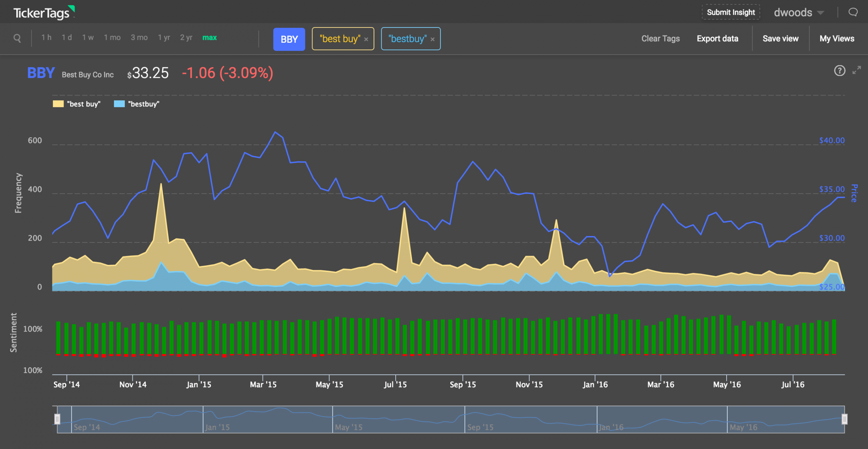Select the max time range
Image resolution: width=868 pixels, height=449 pixels.
coord(209,38)
